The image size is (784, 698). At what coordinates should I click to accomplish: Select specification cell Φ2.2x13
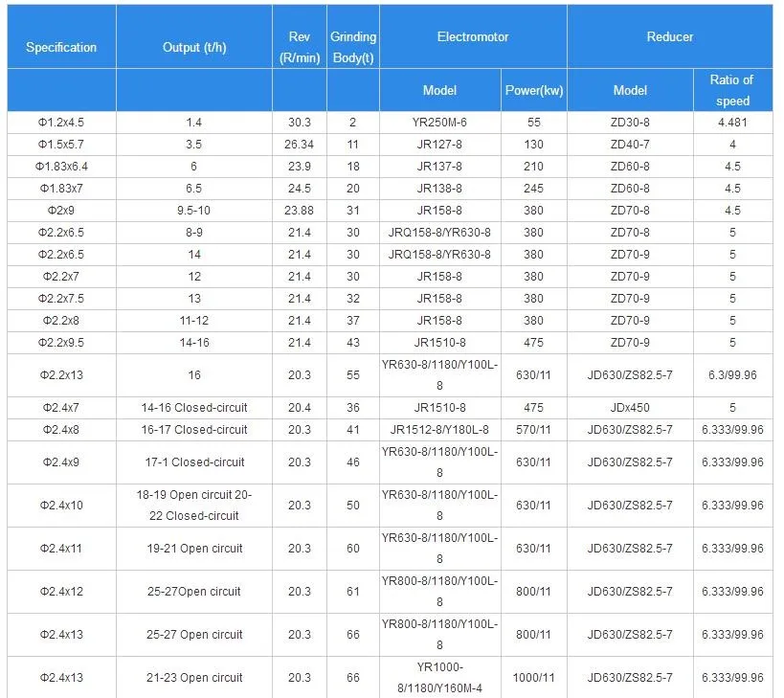click(x=61, y=375)
